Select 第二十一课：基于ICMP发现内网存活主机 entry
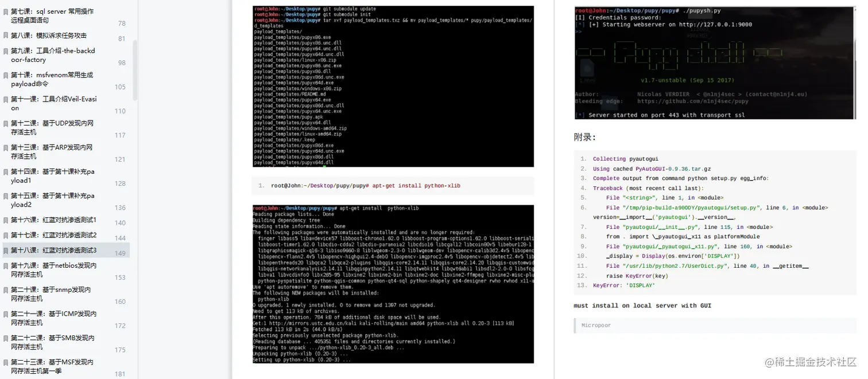Viewport: 868px width, 379px height. click(54, 318)
